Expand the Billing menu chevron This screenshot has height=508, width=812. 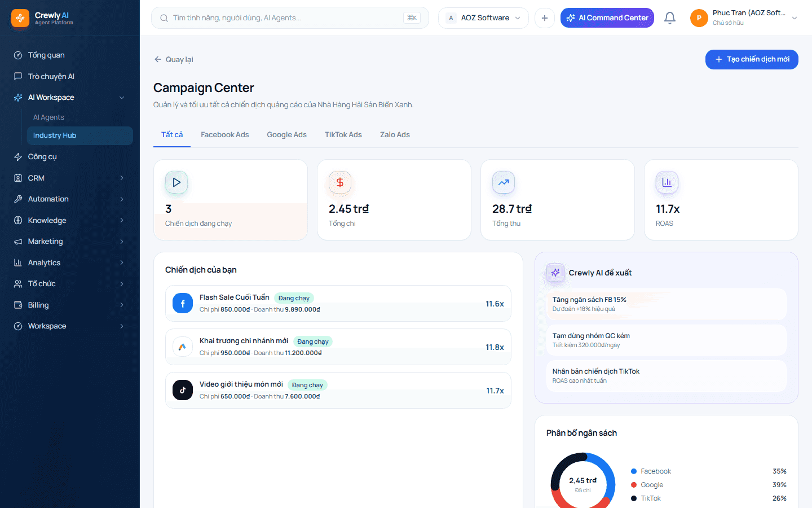[122, 305]
